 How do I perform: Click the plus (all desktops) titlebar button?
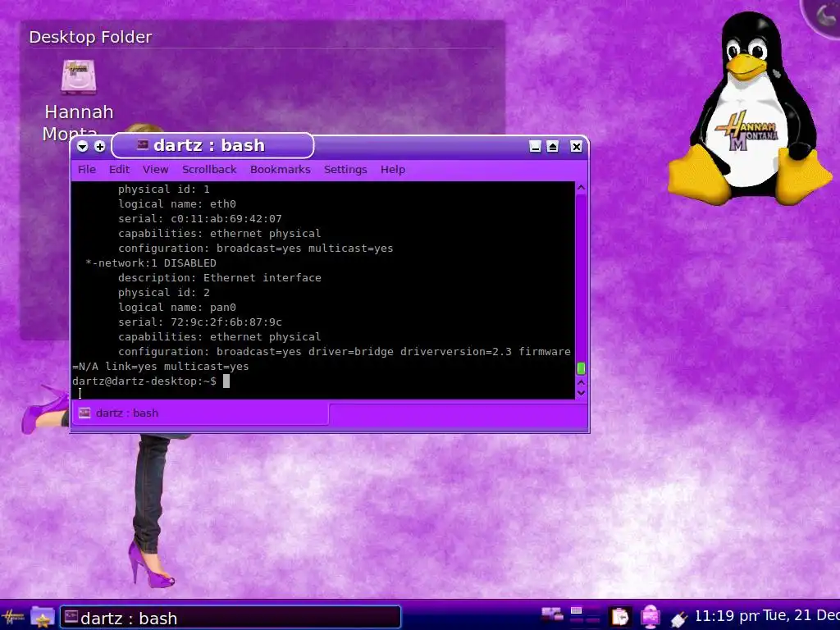[99, 146]
